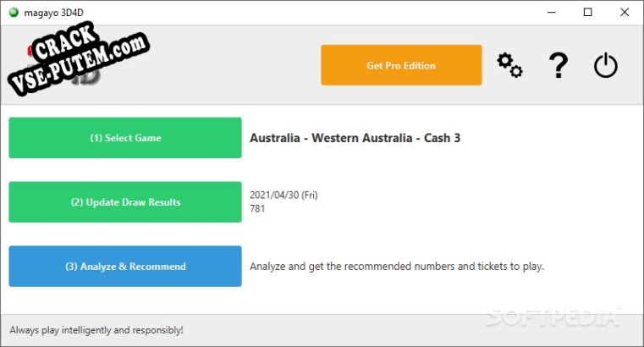This screenshot has height=347, width=644.
Task: Click (2) Update Draw Results
Action: (x=125, y=202)
